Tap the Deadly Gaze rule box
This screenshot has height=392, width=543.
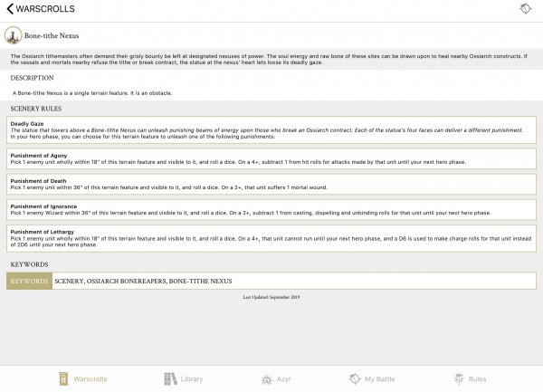coord(271,130)
